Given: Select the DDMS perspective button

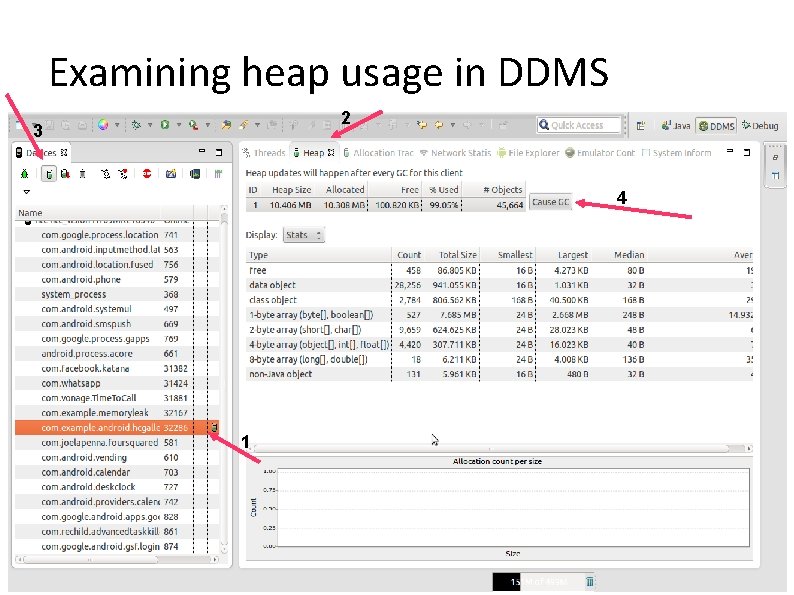Looking at the screenshot, I should [x=717, y=126].
